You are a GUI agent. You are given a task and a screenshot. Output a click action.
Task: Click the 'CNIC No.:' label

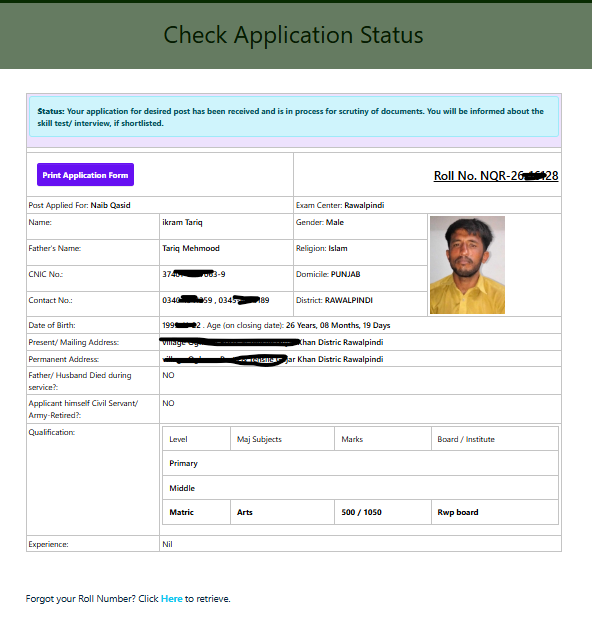tap(46, 274)
